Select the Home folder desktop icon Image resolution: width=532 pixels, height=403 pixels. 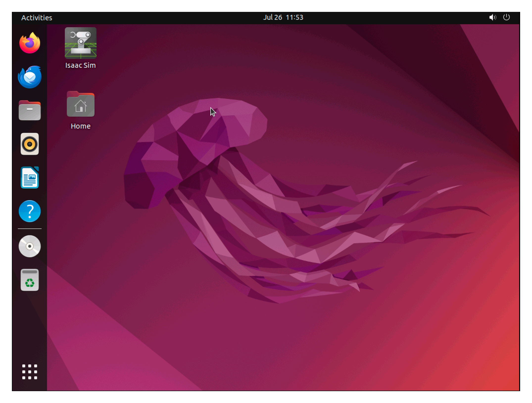(81, 104)
